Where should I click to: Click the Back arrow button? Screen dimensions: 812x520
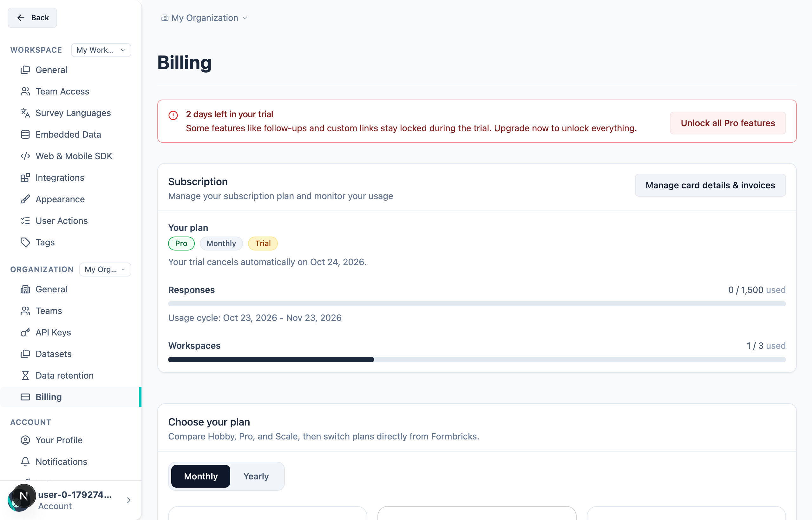coord(32,17)
